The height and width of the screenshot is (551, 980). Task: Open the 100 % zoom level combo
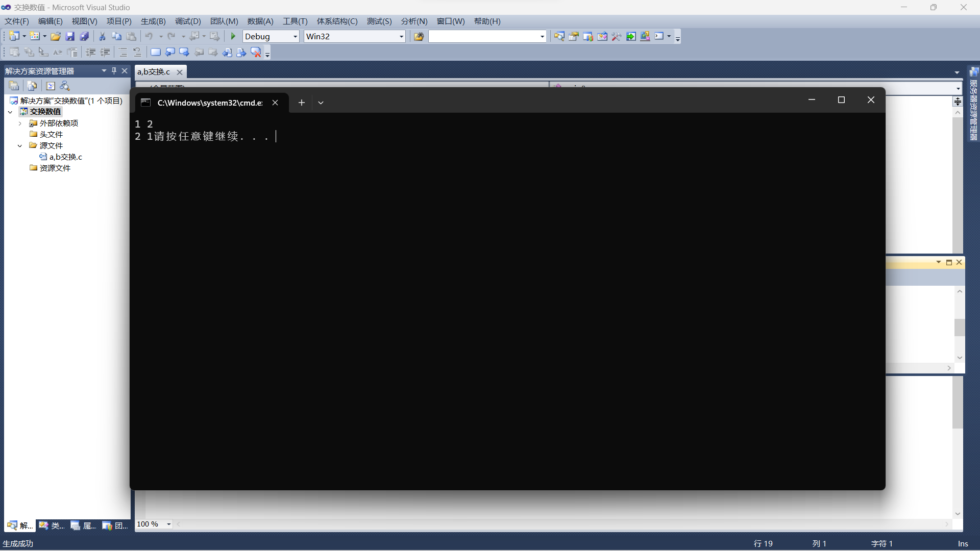coord(168,524)
